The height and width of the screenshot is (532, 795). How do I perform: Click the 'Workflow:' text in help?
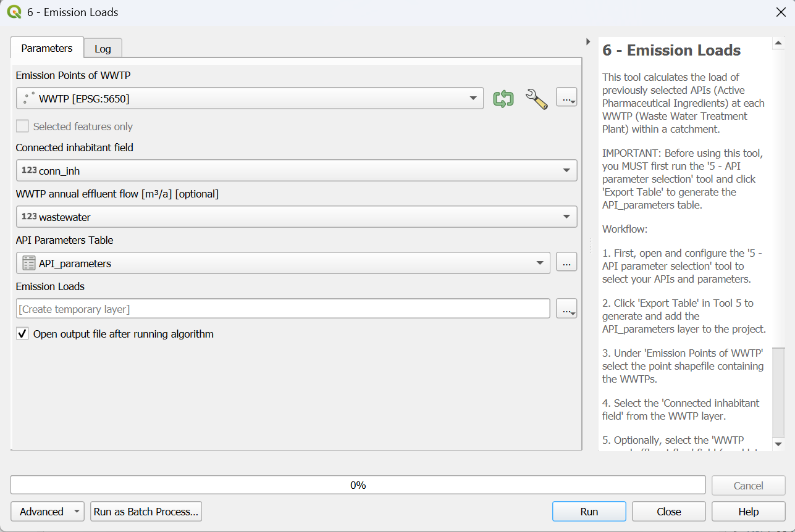coord(625,229)
